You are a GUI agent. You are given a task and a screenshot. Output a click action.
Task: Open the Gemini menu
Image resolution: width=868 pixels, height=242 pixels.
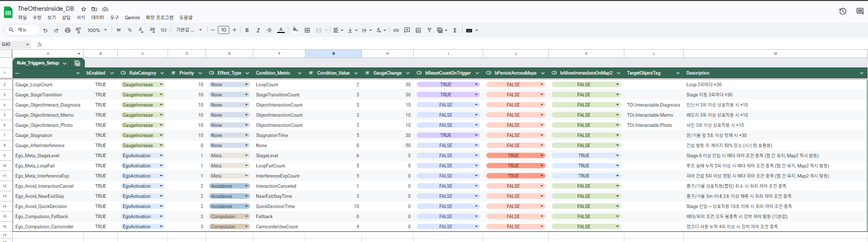click(132, 18)
